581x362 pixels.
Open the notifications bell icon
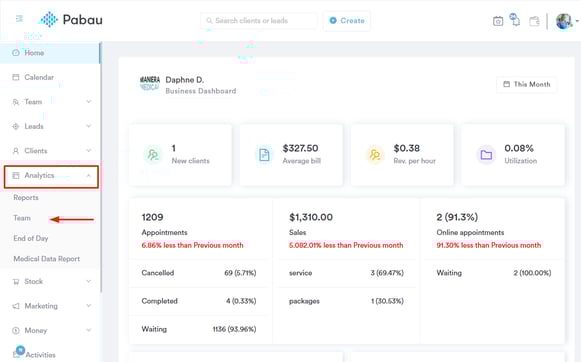click(x=515, y=20)
